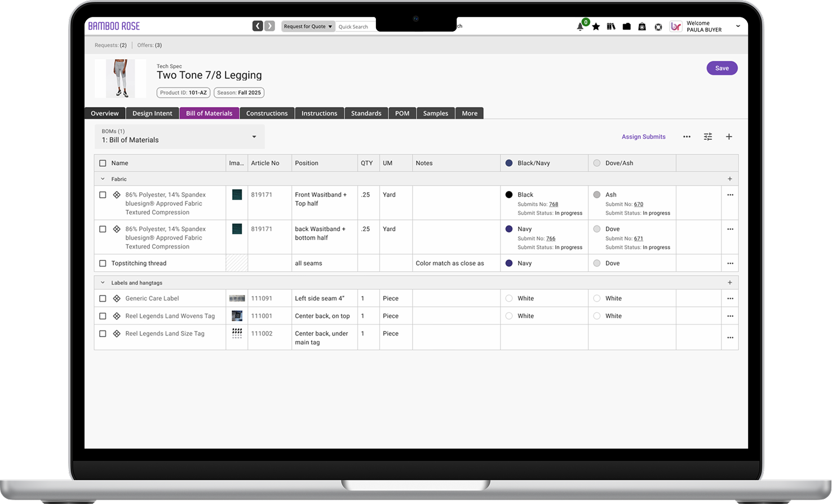
Task: Check the Reel Legends Land Size Tag checkbox
Action: point(103,333)
